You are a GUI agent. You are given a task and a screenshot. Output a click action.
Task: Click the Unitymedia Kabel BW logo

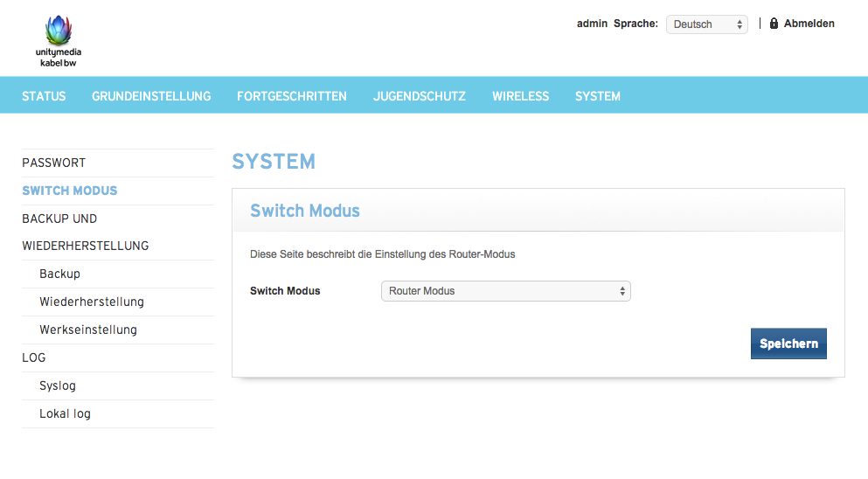click(x=59, y=41)
